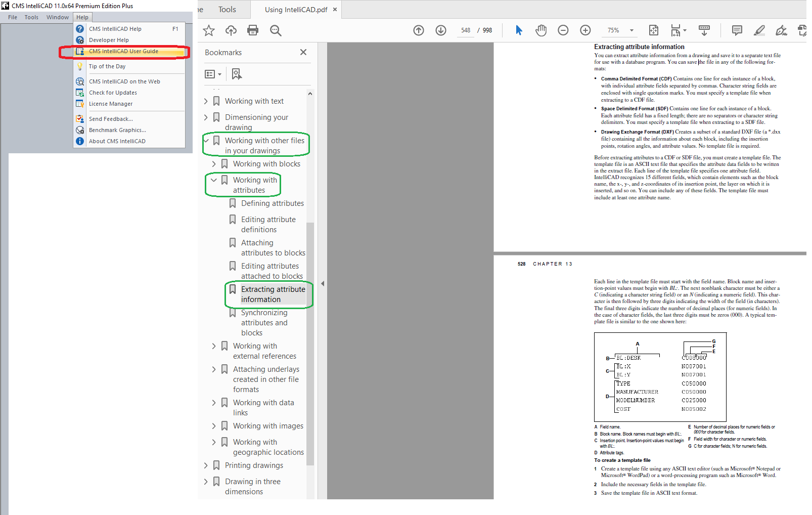
Task: Expand Working with geographic locations bookmark
Action: click(x=214, y=442)
